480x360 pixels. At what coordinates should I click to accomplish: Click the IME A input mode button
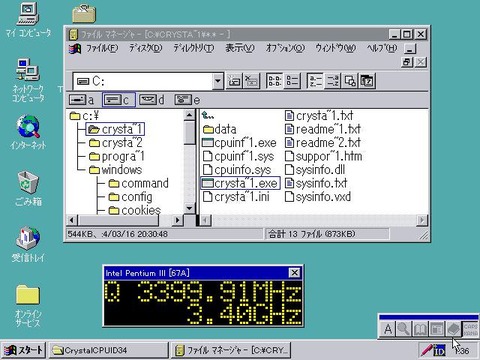388,329
